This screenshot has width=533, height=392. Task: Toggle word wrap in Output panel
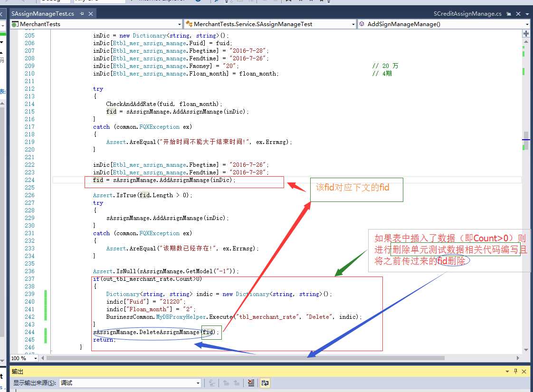click(x=265, y=383)
